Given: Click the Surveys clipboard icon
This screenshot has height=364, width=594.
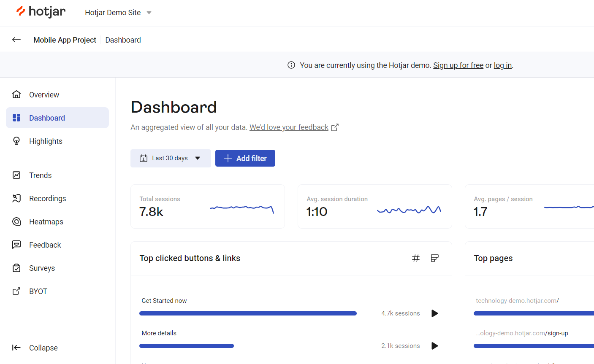Looking at the screenshot, I should (16, 268).
